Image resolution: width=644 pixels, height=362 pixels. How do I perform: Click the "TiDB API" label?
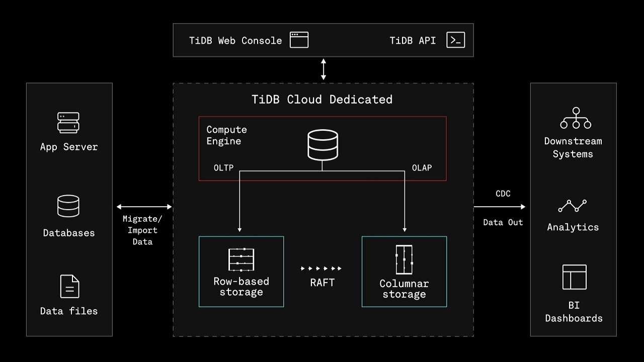(x=413, y=41)
